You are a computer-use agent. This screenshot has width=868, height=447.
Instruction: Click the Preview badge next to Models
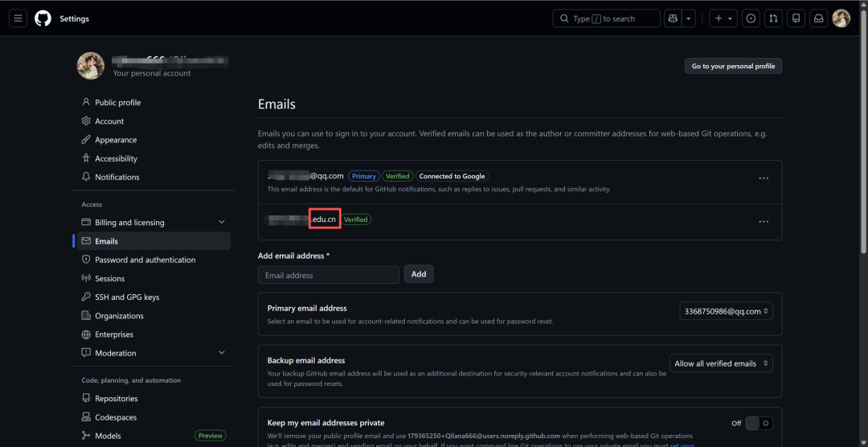coord(211,436)
